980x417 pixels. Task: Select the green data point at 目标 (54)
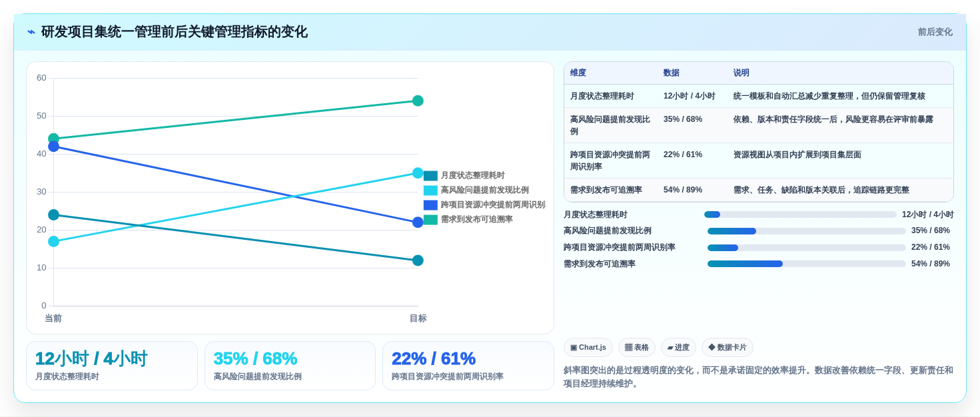click(x=418, y=101)
